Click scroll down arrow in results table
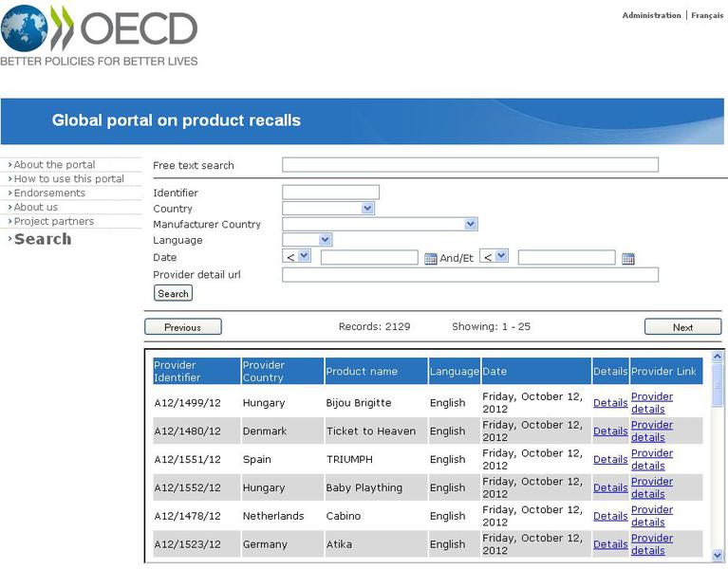This screenshot has width=728, height=569. [717, 555]
